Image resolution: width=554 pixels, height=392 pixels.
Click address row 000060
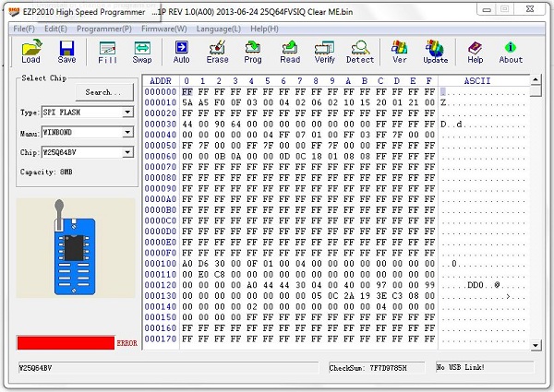(x=161, y=156)
